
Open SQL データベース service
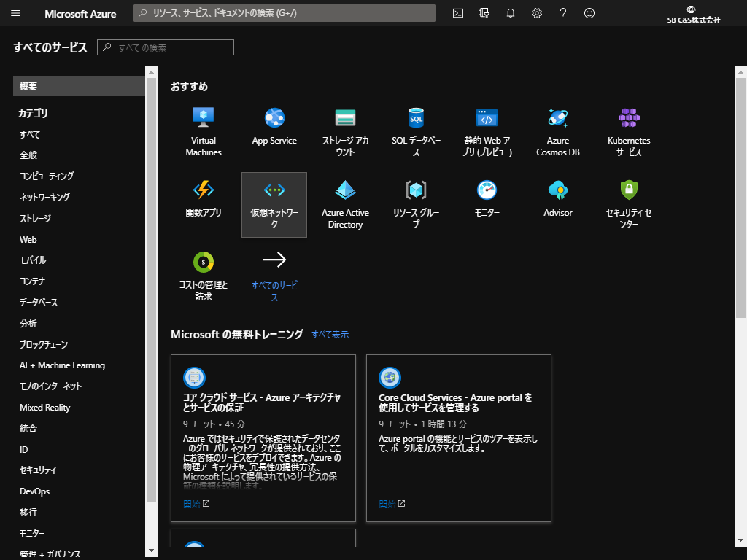click(x=416, y=132)
